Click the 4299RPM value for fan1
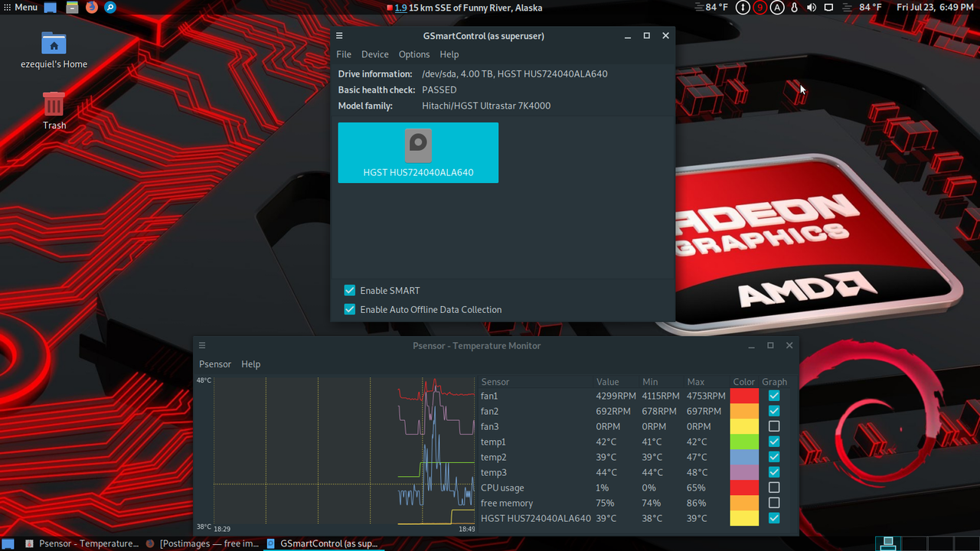980x551 pixels. [616, 396]
